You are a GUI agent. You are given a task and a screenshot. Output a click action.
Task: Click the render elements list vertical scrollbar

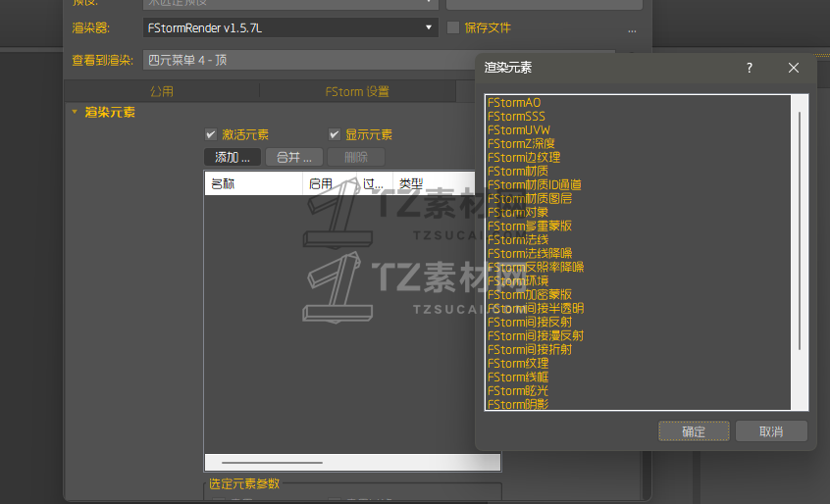click(800, 230)
